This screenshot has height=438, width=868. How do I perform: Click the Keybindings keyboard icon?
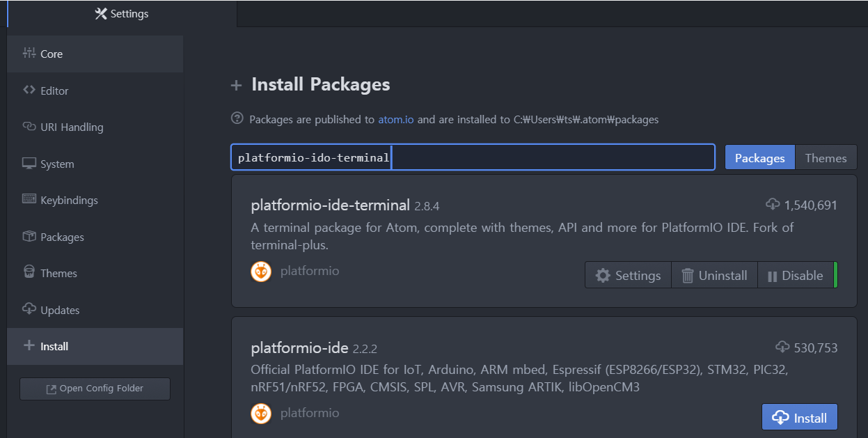click(x=29, y=200)
